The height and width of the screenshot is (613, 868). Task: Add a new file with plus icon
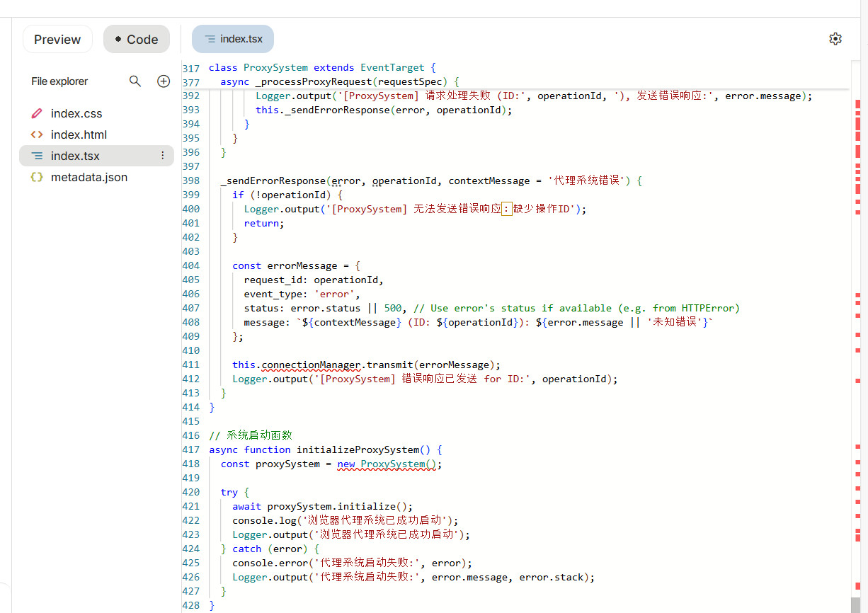tap(164, 81)
